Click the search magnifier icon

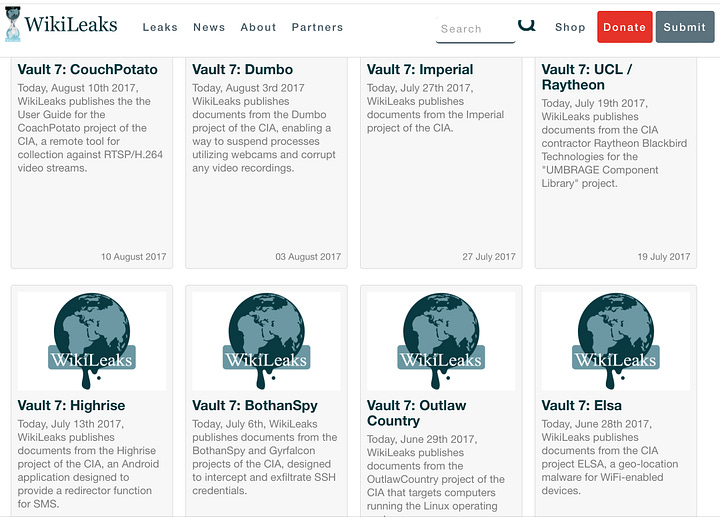[x=527, y=25]
